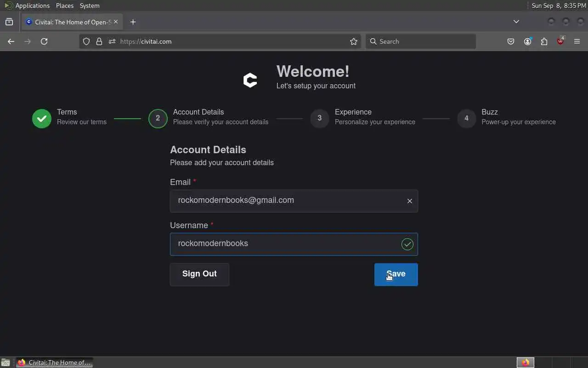Focus the Email input field
The image size is (588, 368).
tap(294, 201)
